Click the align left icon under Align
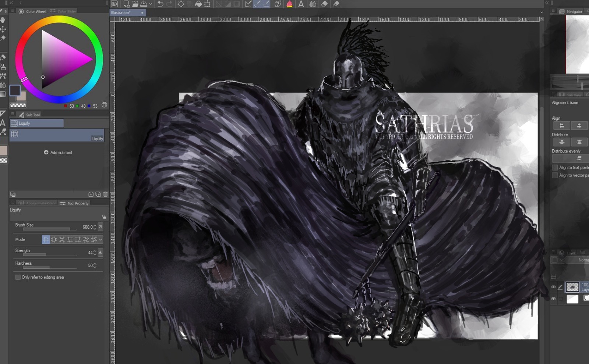This screenshot has width=589, height=364. click(562, 126)
